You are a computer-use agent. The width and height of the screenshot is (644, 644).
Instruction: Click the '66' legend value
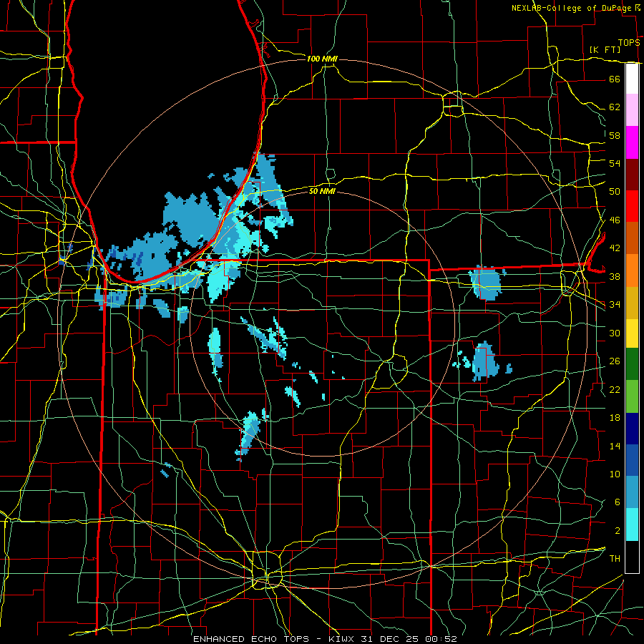pyautogui.click(x=615, y=79)
